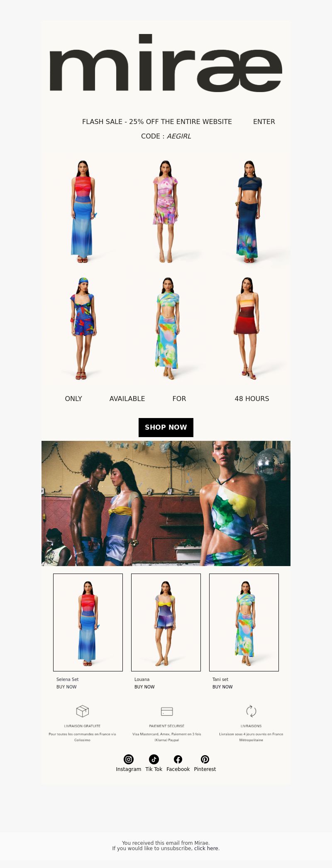332x868 pixels.
Task: Open the Tani set product thumbnail
Action: pos(244,622)
